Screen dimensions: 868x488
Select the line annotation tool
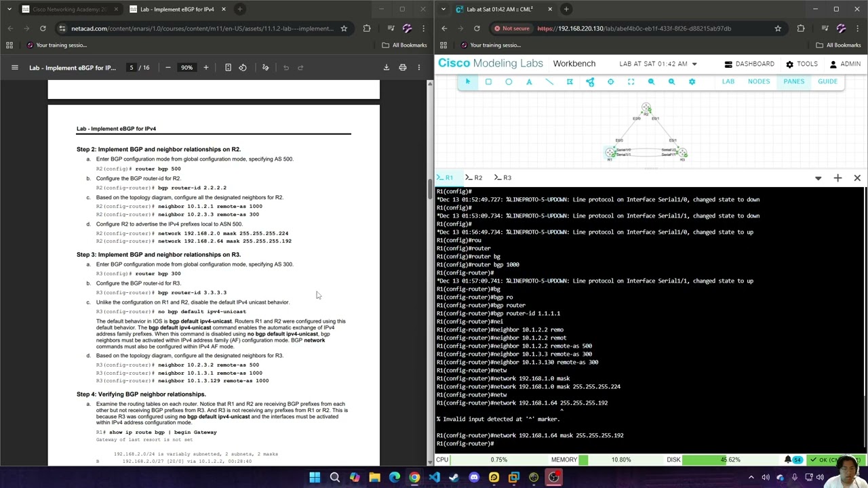[x=549, y=82]
